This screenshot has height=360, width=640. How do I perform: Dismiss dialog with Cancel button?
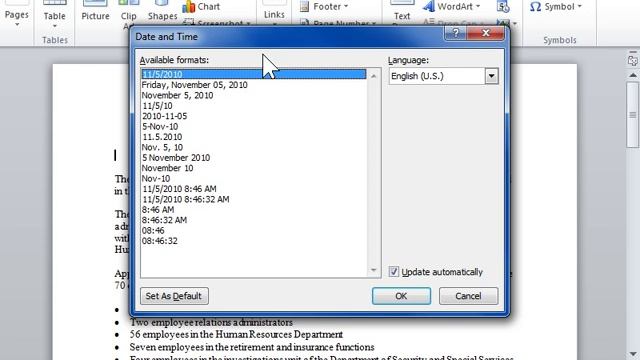tap(468, 296)
